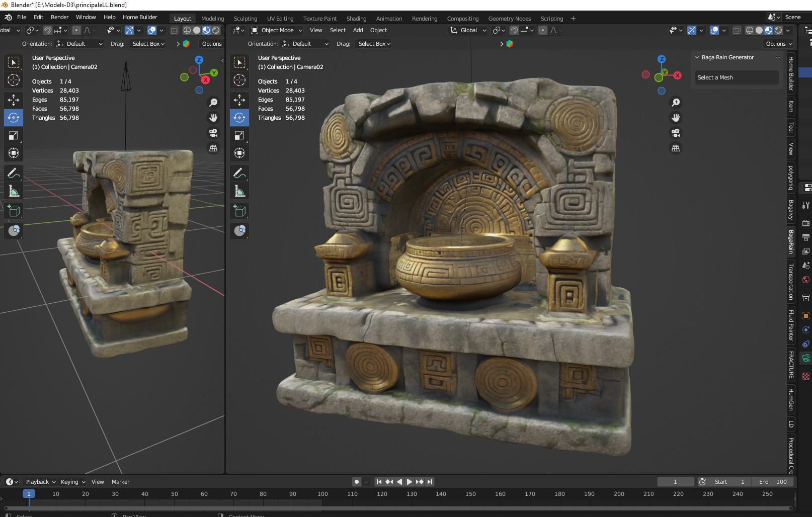The height and width of the screenshot is (517, 812).
Task: Open the Geometry Nodes workspace tab
Action: coord(509,19)
